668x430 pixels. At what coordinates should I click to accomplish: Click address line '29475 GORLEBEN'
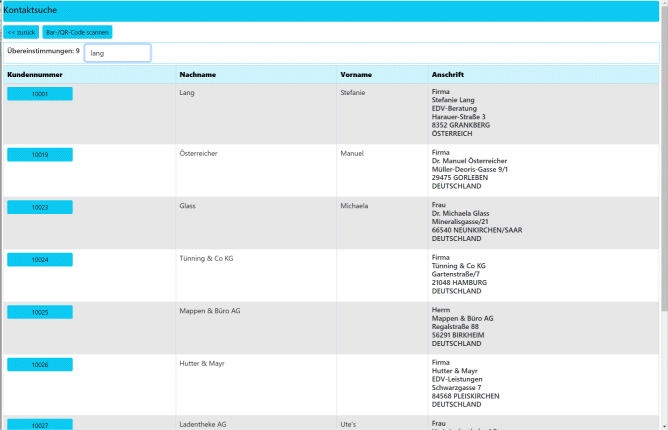[x=460, y=178]
